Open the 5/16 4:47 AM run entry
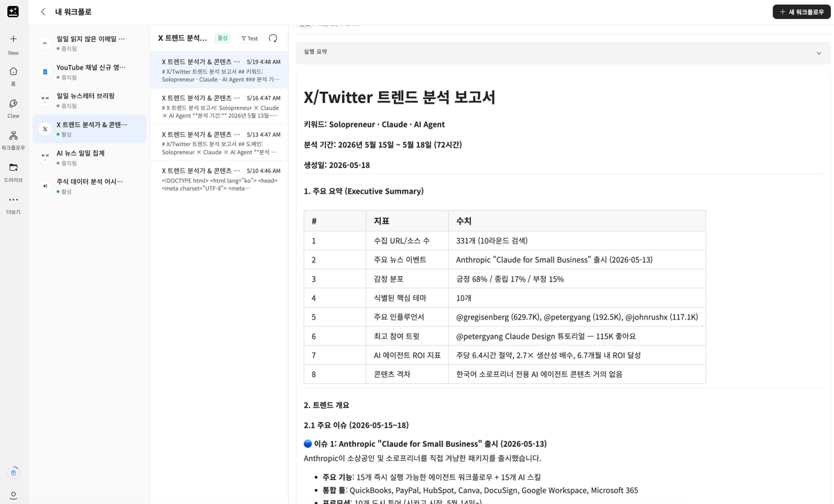This screenshot has height=504, width=834. 219,106
